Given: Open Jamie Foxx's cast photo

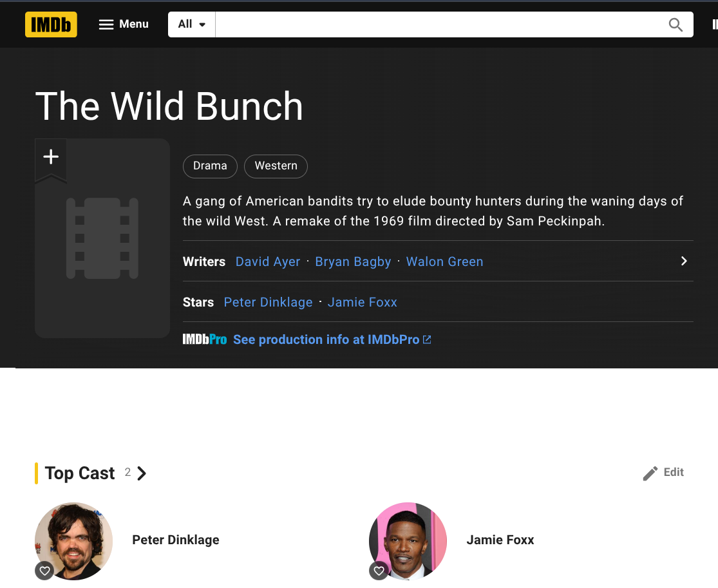Looking at the screenshot, I should (408, 541).
